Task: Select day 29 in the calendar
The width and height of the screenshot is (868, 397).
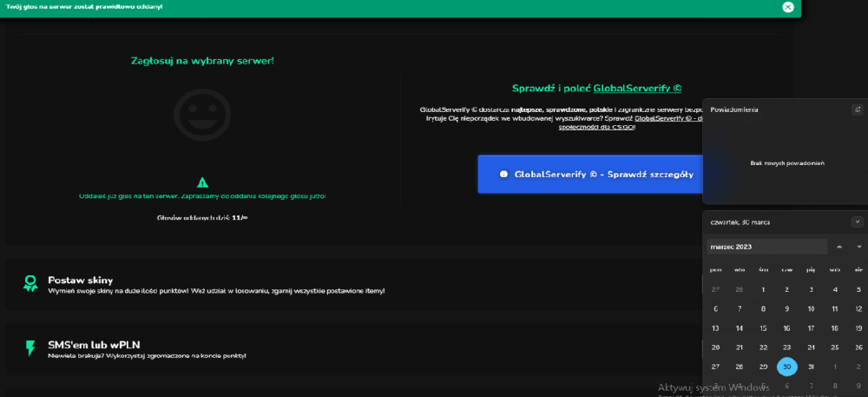Action: (763, 367)
